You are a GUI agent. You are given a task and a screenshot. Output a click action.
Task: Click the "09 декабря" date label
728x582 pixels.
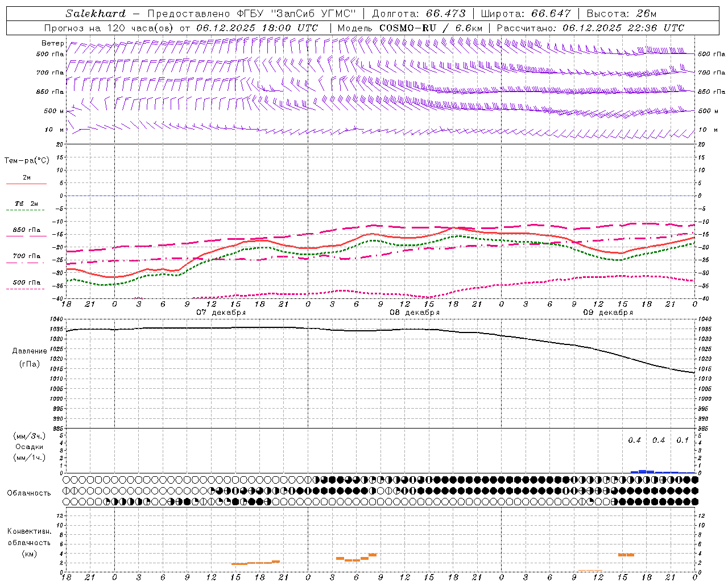click(608, 313)
